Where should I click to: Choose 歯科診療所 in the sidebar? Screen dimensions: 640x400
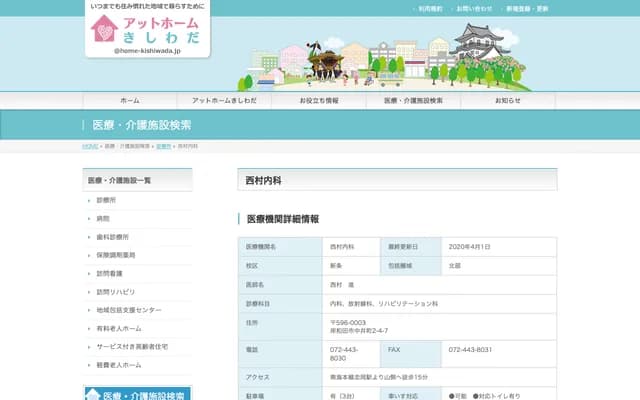pyautogui.click(x=112, y=237)
